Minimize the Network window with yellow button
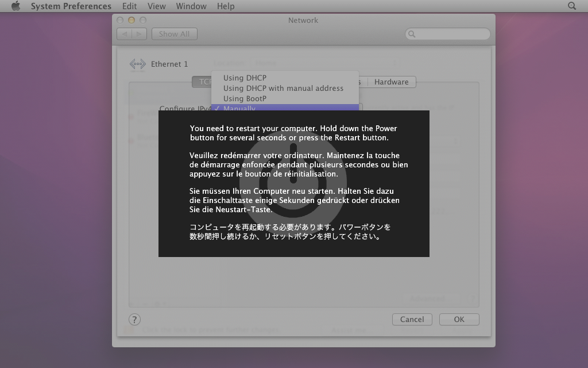Viewport: 588px width, 368px height. pos(131,20)
